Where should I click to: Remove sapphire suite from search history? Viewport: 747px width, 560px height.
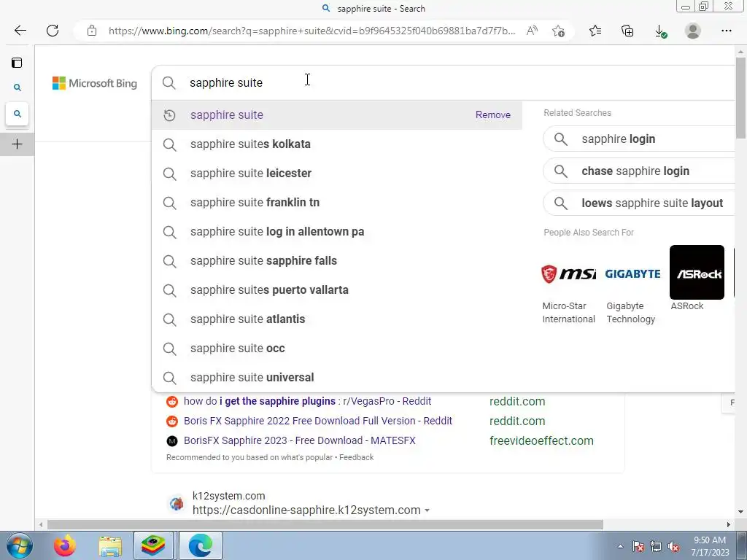pos(492,114)
